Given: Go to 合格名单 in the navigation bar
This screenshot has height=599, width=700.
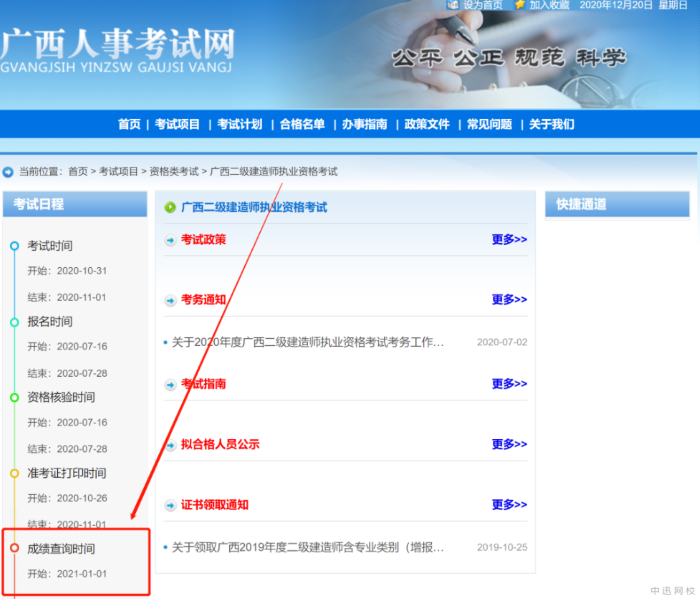Looking at the screenshot, I should 302,124.
